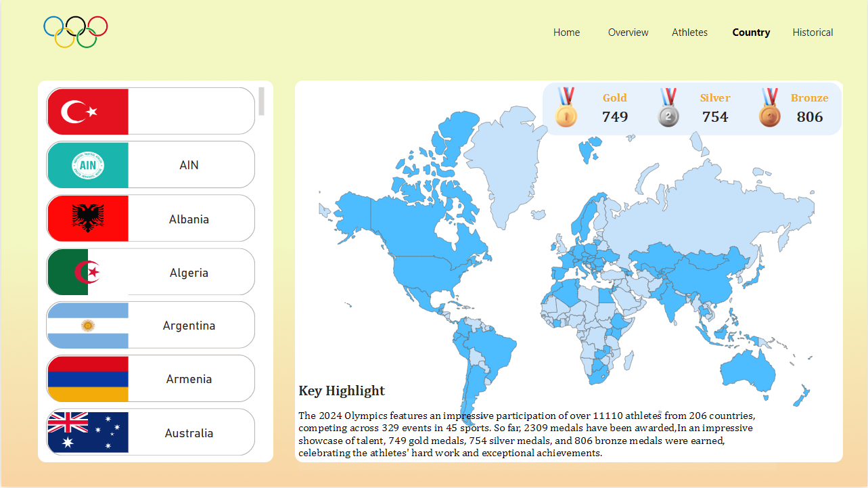868x488 pixels.
Task: Select the AIN emblem flag
Action: click(88, 165)
